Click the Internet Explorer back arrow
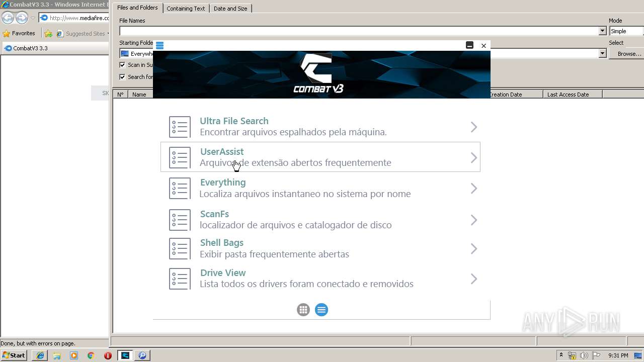Viewport: 644px width, 362px height. [x=8, y=18]
